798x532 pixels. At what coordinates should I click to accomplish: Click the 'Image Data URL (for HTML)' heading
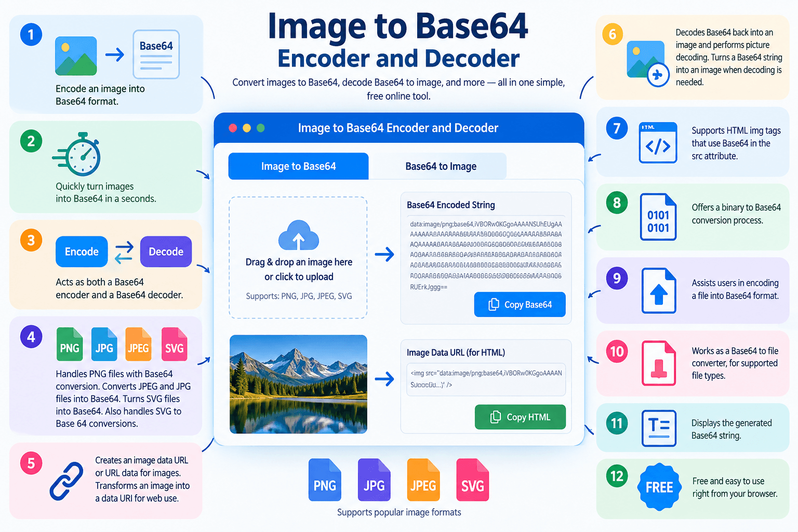[456, 352]
